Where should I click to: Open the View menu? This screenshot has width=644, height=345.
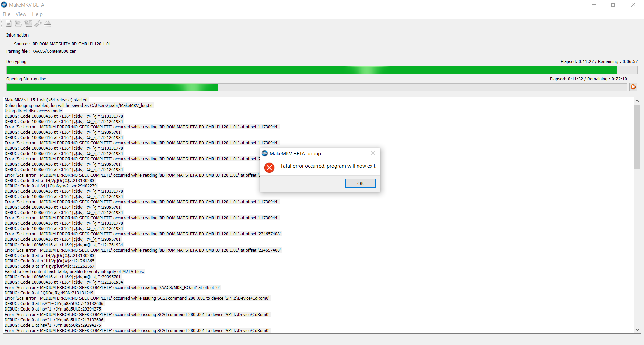coord(21,14)
